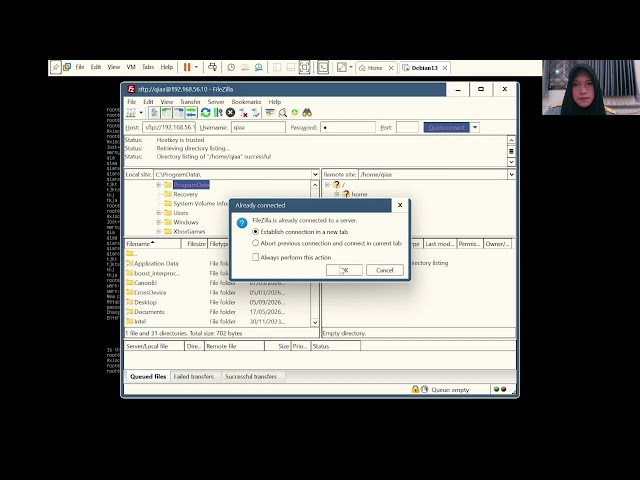Click the Quickconnect button
Viewport: 640px width, 480px height.
click(447, 127)
